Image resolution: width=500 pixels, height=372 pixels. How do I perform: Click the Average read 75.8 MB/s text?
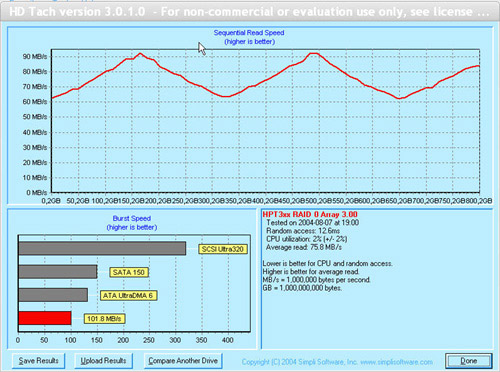click(x=304, y=247)
